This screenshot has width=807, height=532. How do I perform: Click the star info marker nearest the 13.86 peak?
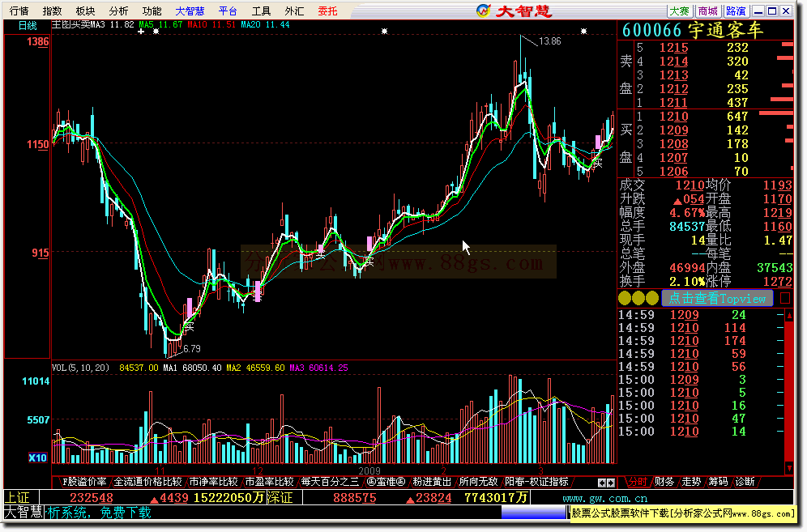pos(583,32)
